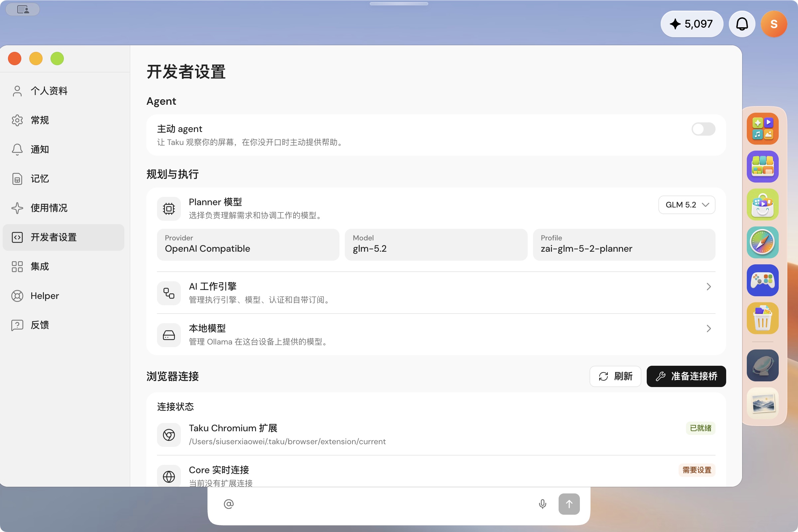Image resolution: width=798 pixels, height=532 pixels.
Task: Open the S user avatar menu
Action: pos(774,24)
